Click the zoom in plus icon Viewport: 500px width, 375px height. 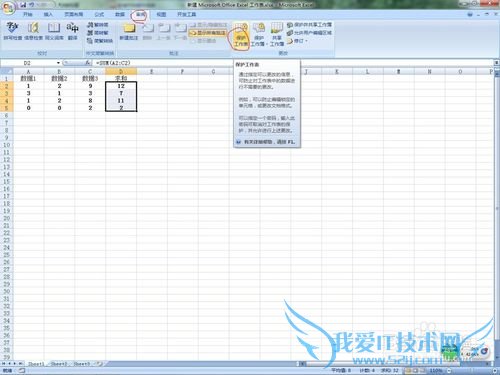coord(495,370)
